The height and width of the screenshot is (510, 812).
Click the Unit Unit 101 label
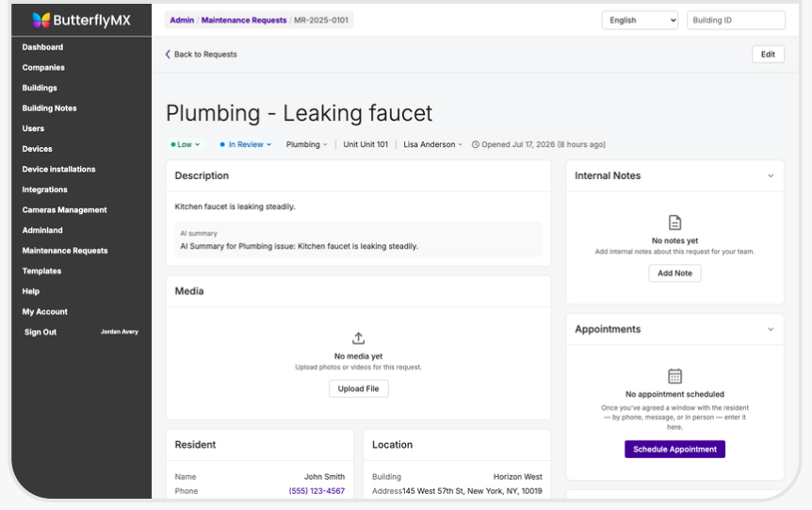[x=365, y=144]
